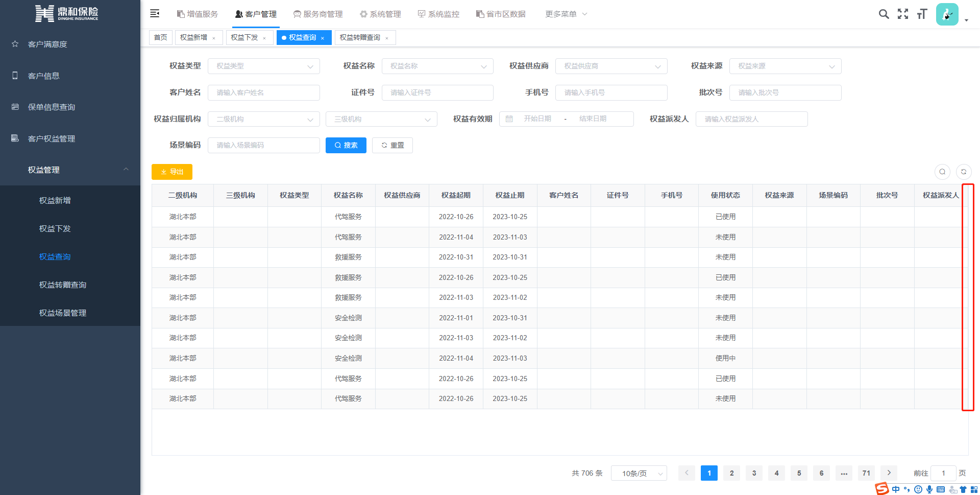The width and height of the screenshot is (980, 495).
Task: Open 保单信息查询 in the sidebar
Action: [x=70, y=107]
